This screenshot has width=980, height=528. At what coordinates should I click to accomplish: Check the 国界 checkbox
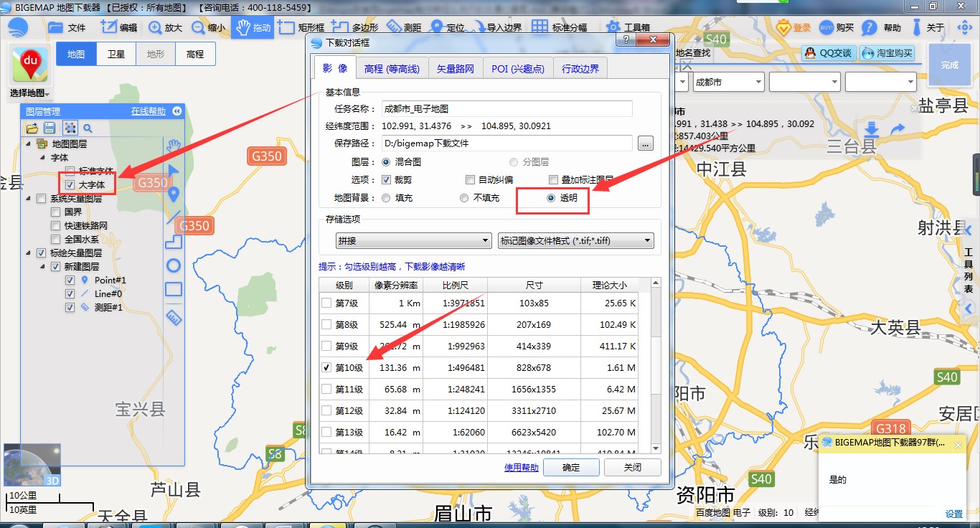pos(56,212)
